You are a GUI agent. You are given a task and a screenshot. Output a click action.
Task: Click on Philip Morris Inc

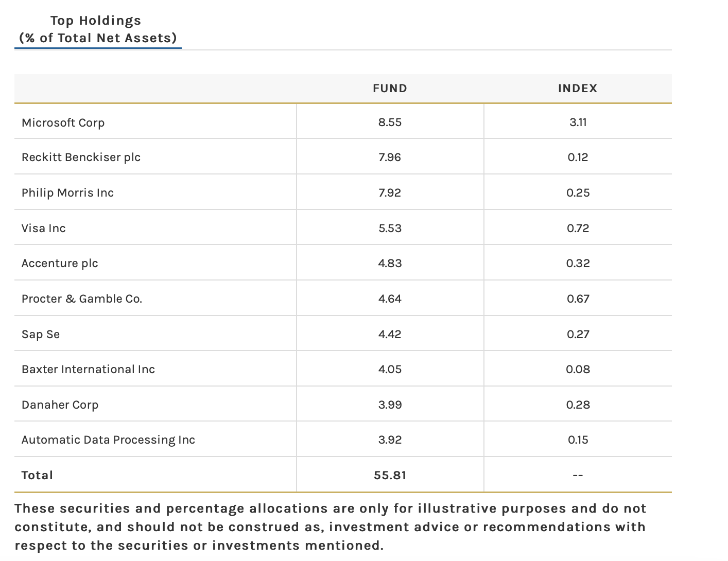coord(67,193)
